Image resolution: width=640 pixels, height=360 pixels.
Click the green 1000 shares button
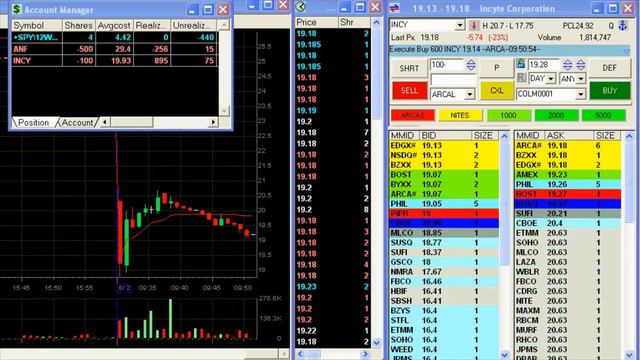(508, 116)
